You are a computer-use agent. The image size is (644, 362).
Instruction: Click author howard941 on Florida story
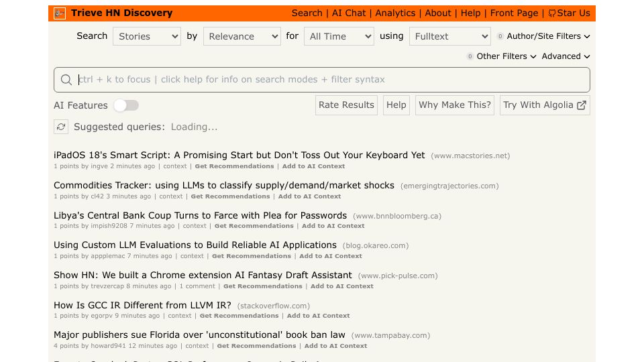pyautogui.click(x=108, y=346)
